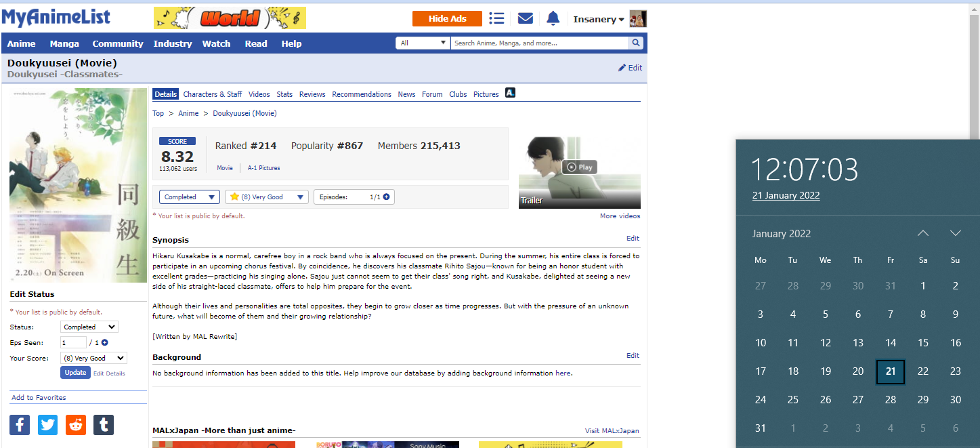Open the Edit Details link

point(109,373)
